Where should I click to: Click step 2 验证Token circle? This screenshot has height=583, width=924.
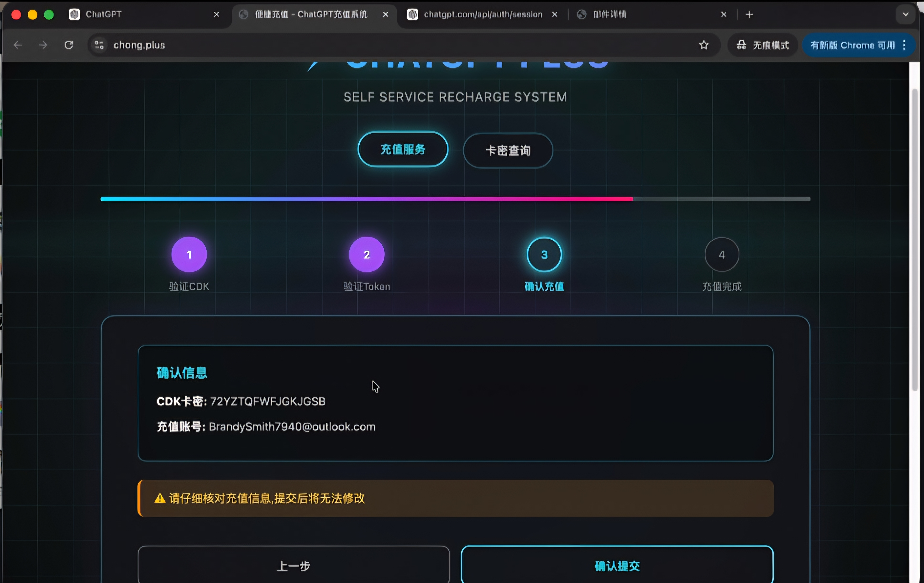[x=367, y=254]
